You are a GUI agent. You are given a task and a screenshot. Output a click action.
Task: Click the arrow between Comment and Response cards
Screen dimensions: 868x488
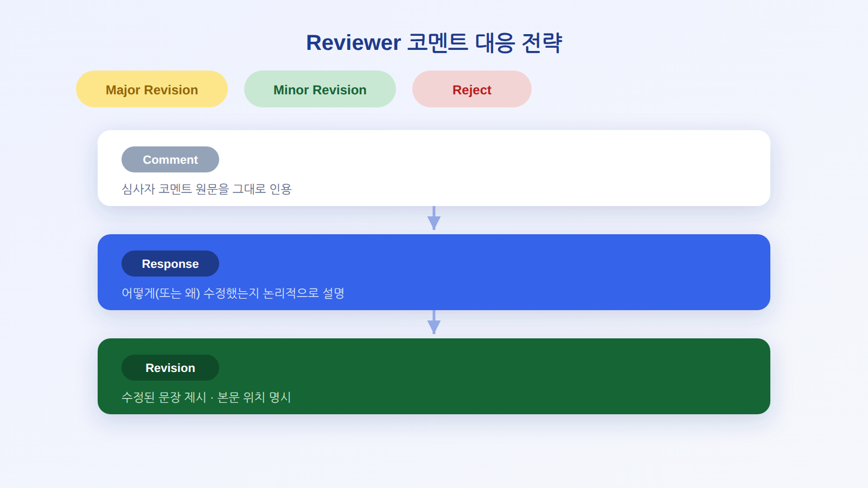(434, 218)
